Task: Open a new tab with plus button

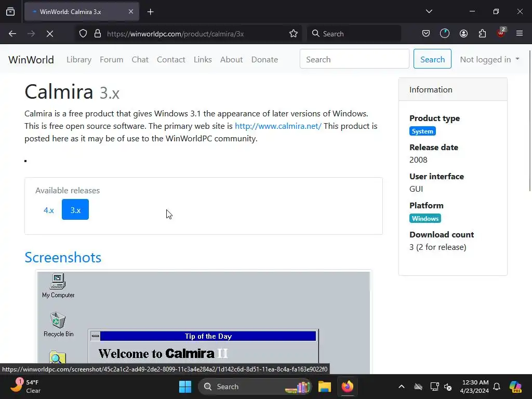Action: pos(150,12)
